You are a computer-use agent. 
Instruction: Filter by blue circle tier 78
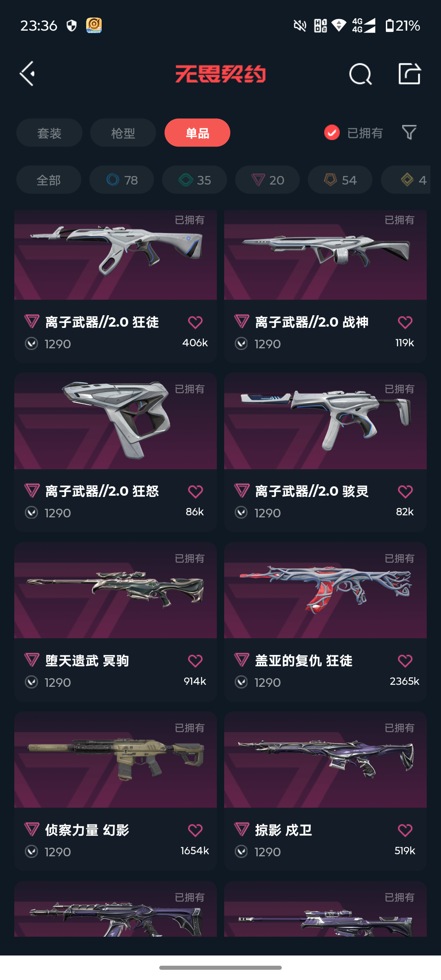click(122, 180)
